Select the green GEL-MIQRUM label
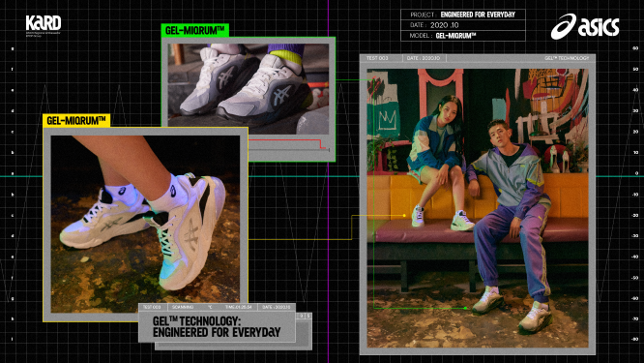Screen dimensions: 644x363 coord(194,30)
